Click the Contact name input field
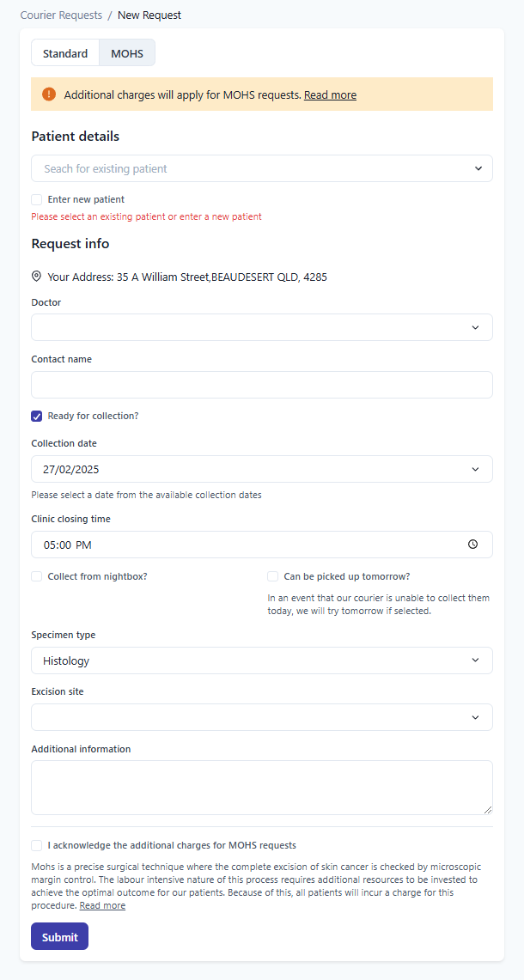The height and width of the screenshot is (980, 524). pyautogui.click(x=262, y=385)
